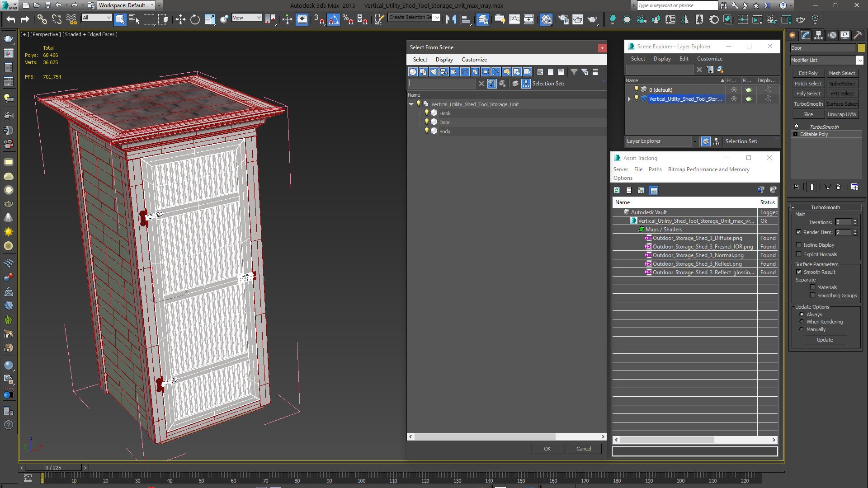Enable Separate by Materials checkbox
This screenshot has width=868, height=488.
click(x=812, y=287)
